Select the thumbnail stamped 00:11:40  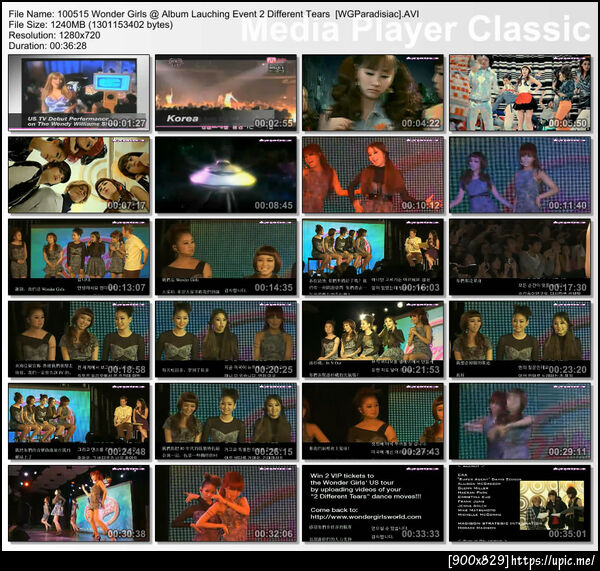pos(520,175)
